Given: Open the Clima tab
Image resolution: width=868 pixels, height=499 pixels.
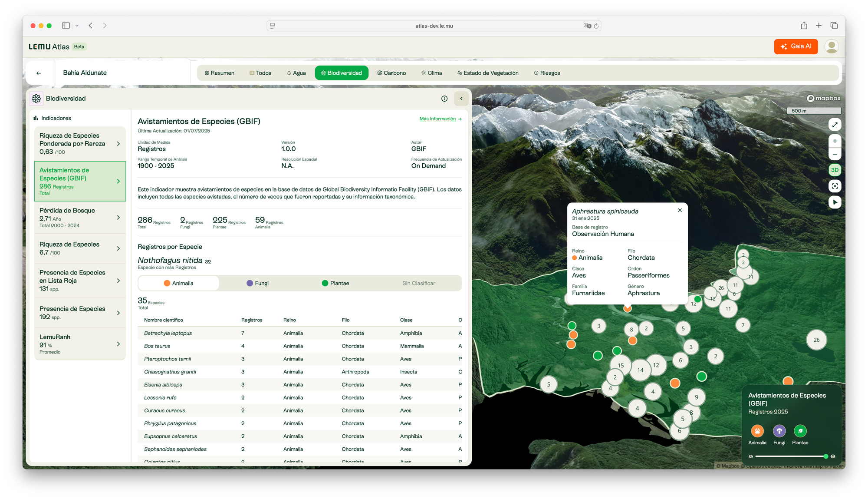Looking at the screenshot, I should point(431,73).
